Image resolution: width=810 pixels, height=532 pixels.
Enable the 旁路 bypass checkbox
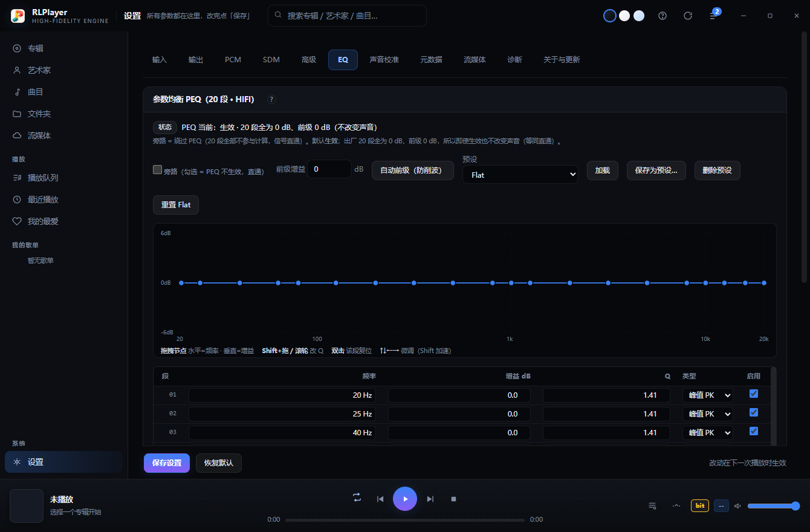click(x=157, y=170)
